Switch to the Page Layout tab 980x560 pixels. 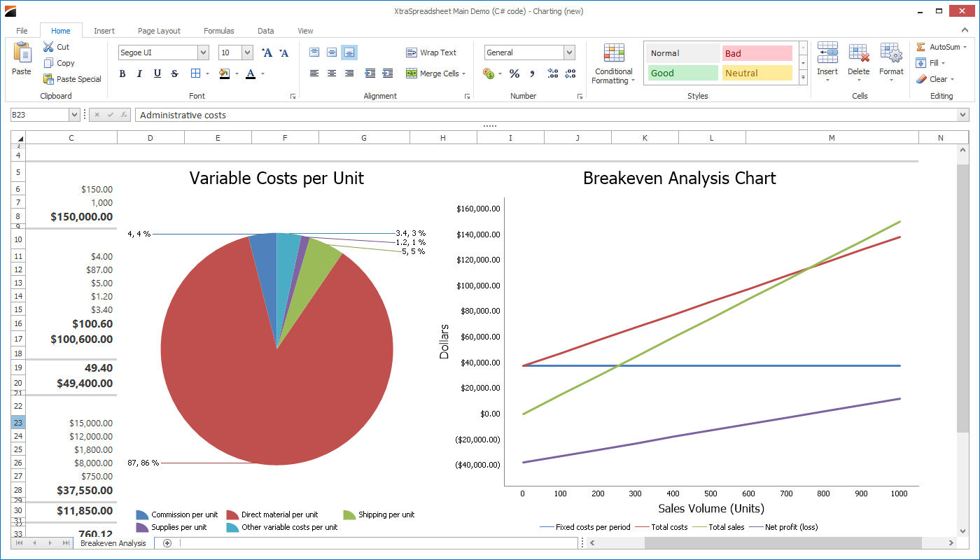[159, 31]
